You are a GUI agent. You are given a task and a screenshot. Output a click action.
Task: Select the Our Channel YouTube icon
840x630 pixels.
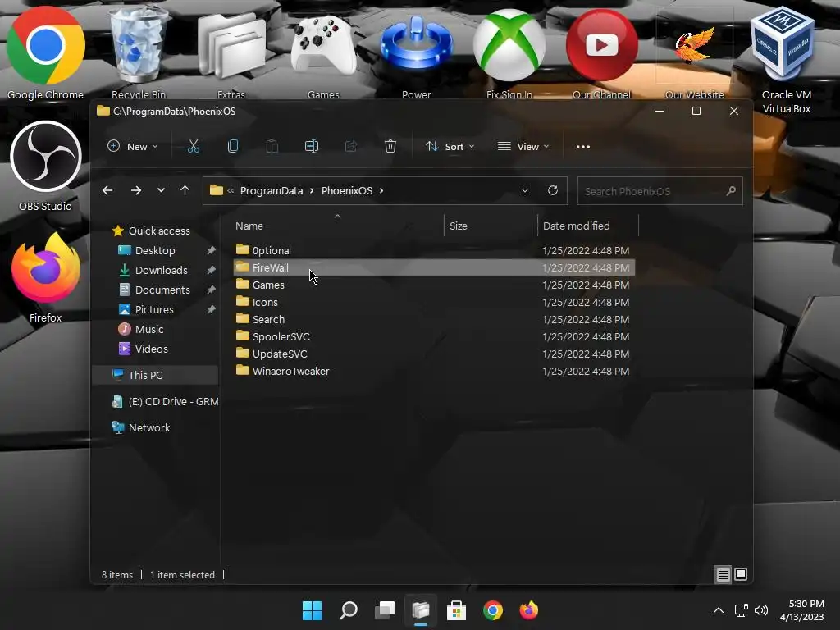[x=601, y=53]
